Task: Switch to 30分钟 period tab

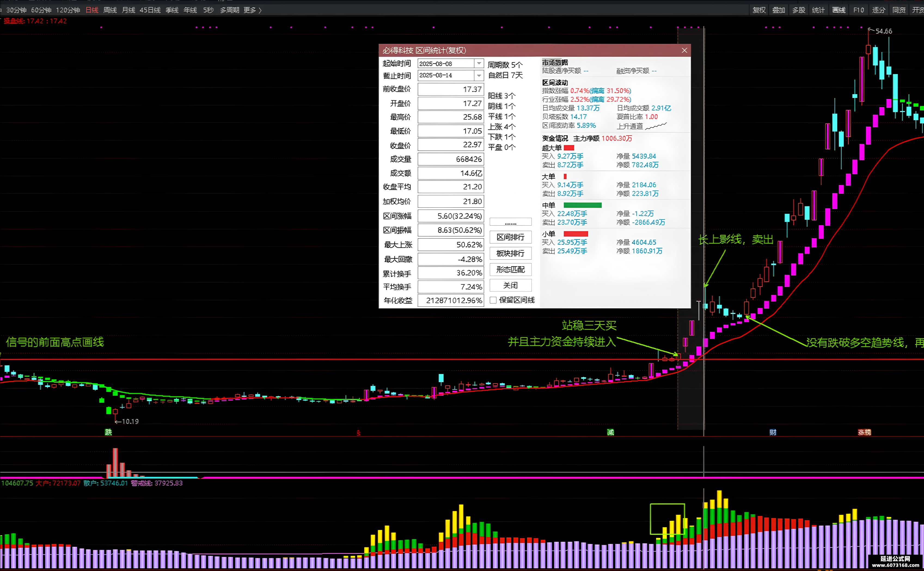Action: pyautogui.click(x=16, y=10)
